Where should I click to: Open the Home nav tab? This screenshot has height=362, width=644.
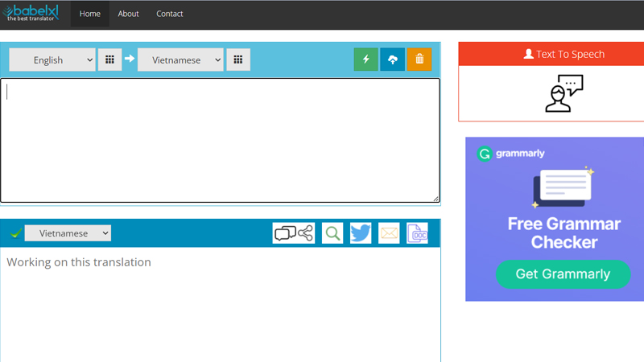pyautogui.click(x=90, y=14)
